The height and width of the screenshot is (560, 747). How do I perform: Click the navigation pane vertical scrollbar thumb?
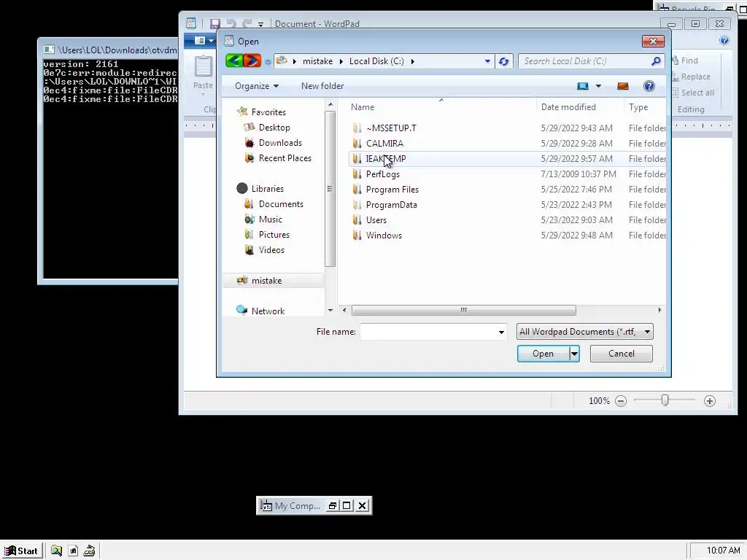point(330,189)
